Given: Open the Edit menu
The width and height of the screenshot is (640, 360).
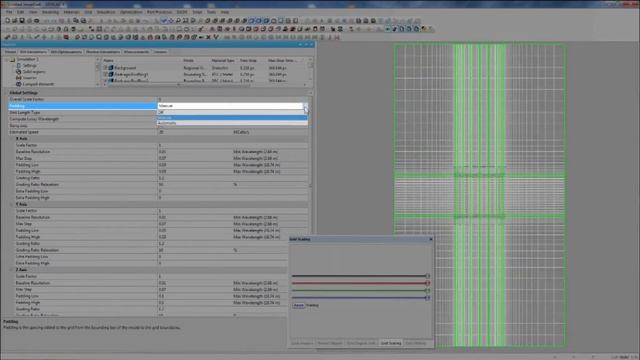Looking at the screenshot, I should (20, 12).
